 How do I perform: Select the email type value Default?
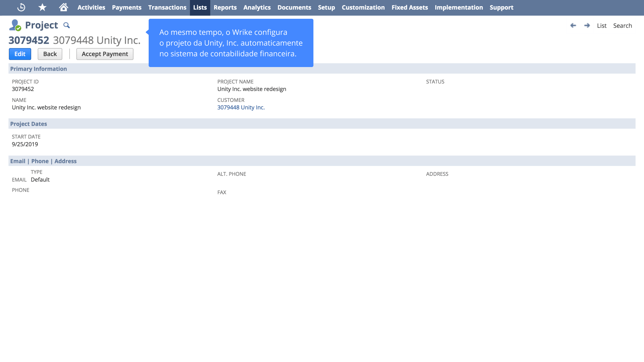(40, 180)
